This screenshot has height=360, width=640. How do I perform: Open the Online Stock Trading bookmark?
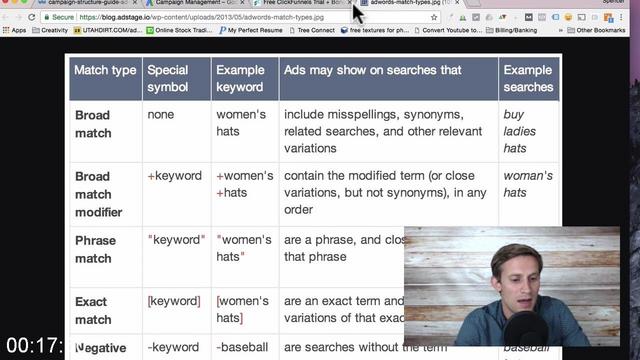coord(180,30)
